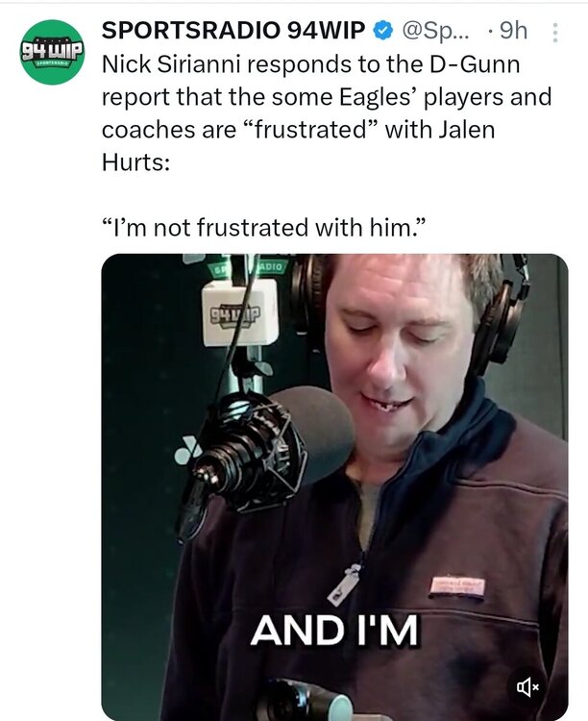Click the "I'm not frustrated with him." quote
The image size is (588, 721).
tap(264, 227)
